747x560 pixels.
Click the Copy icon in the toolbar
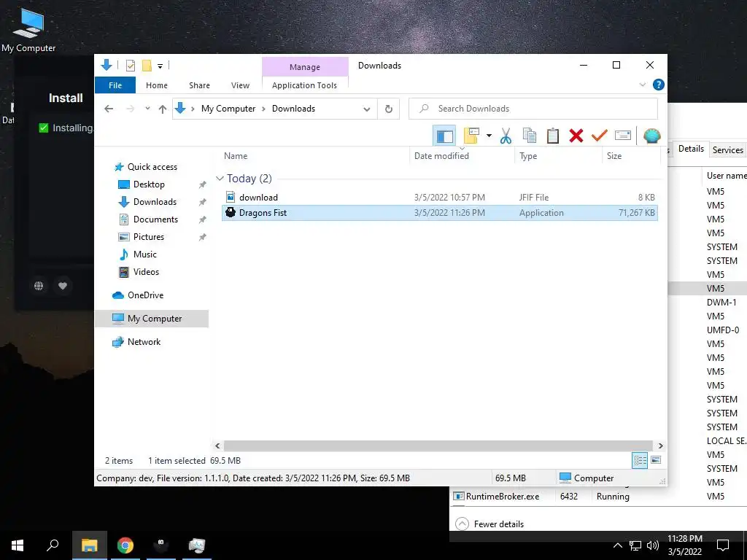(530, 136)
